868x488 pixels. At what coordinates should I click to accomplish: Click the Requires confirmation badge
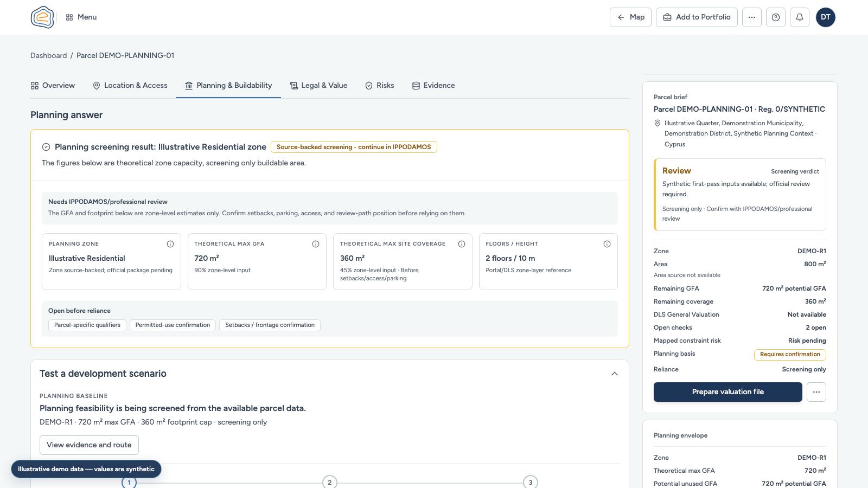790,355
